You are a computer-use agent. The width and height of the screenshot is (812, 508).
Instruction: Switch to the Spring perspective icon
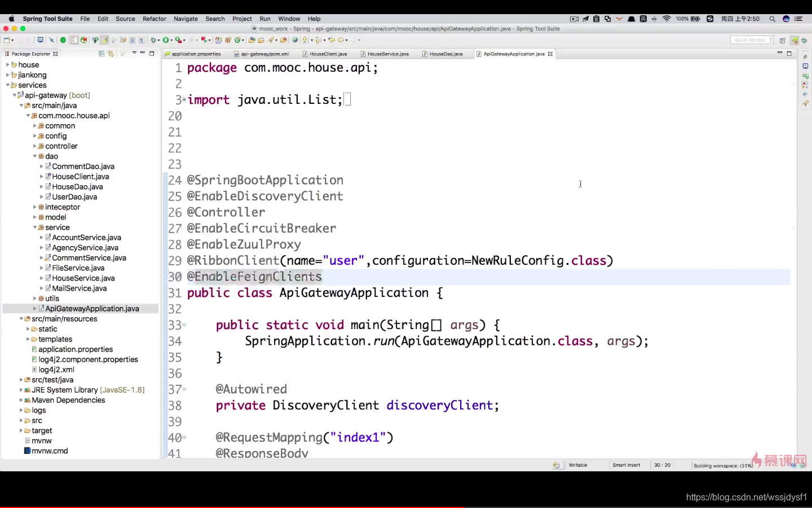click(795, 40)
